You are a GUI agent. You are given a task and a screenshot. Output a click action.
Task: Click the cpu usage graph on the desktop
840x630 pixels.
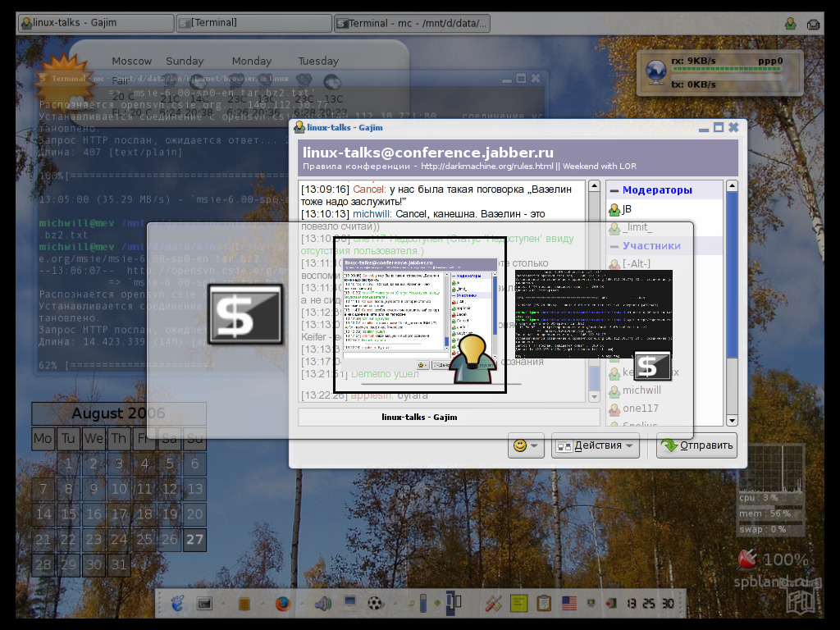coord(771,468)
